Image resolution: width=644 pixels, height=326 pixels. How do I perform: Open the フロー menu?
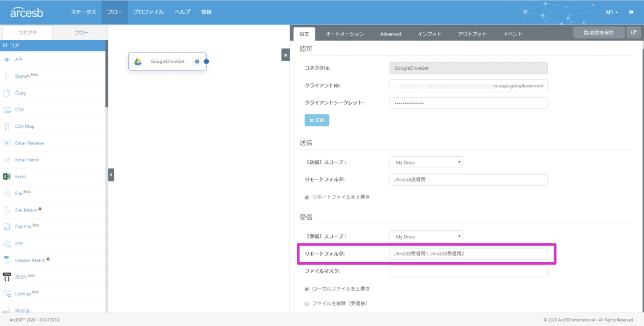click(x=115, y=12)
